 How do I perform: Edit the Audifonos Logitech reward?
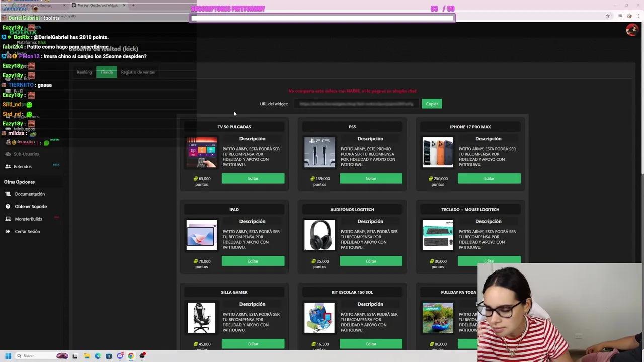[371, 261]
